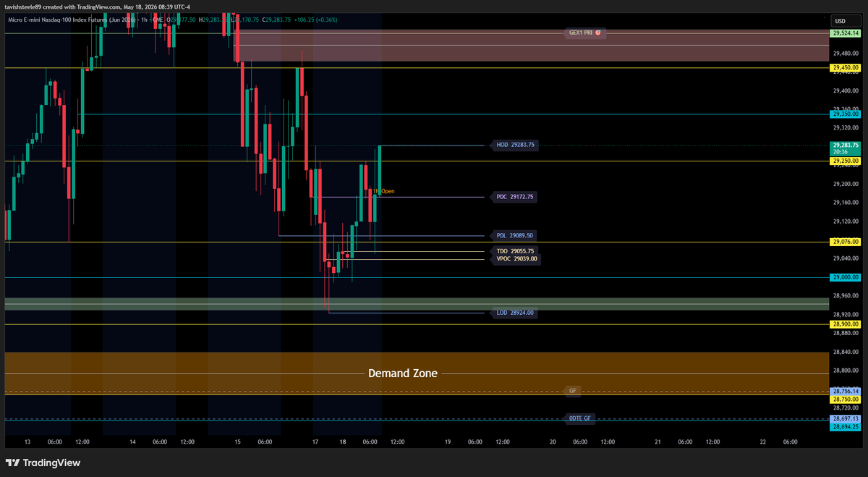Click the TDO 29055.75 level label
This screenshot has width=868, height=477.
(515, 250)
